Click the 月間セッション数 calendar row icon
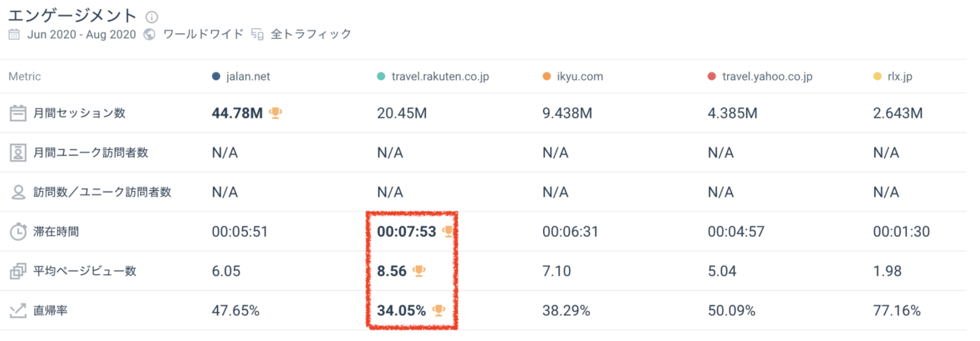This screenshot has width=980, height=341. click(x=18, y=113)
